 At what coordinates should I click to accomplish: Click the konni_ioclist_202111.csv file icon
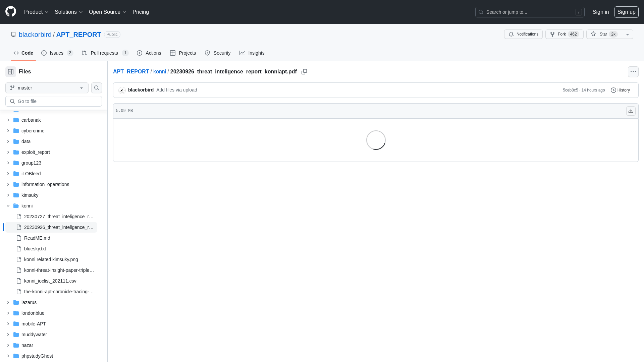pos(19,281)
